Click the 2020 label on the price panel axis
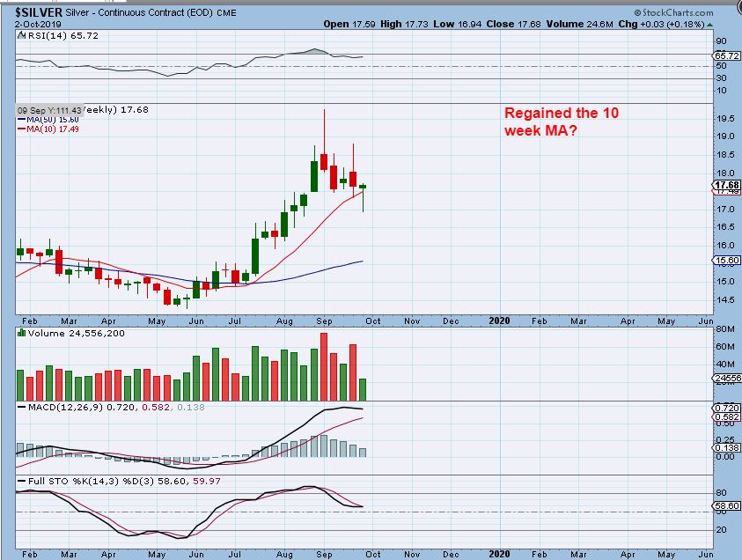The height and width of the screenshot is (560, 742). [499, 321]
